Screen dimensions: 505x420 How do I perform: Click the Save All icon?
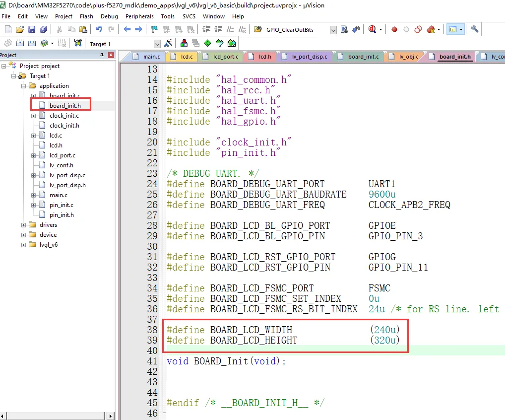pyautogui.click(x=44, y=29)
